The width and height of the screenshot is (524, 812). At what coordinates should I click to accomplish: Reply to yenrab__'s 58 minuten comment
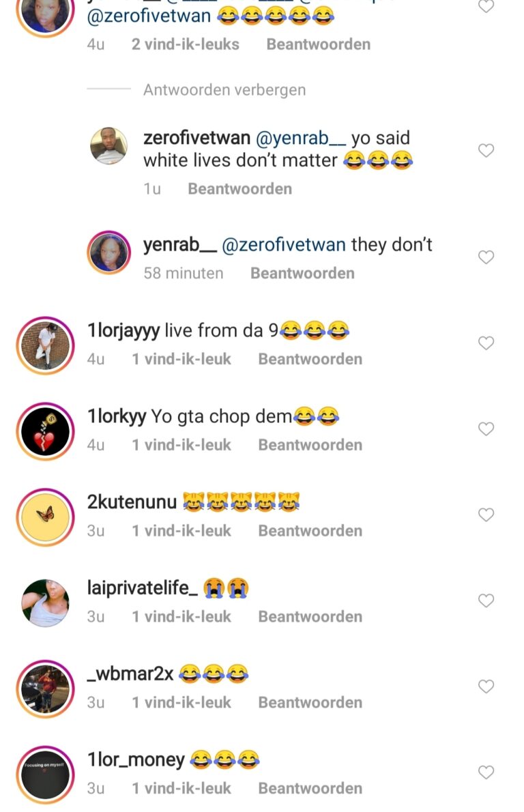click(302, 274)
